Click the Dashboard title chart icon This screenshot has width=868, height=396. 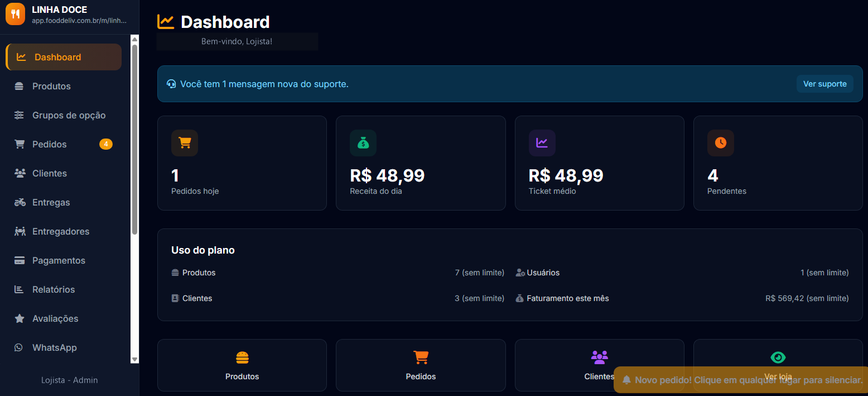click(166, 22)
